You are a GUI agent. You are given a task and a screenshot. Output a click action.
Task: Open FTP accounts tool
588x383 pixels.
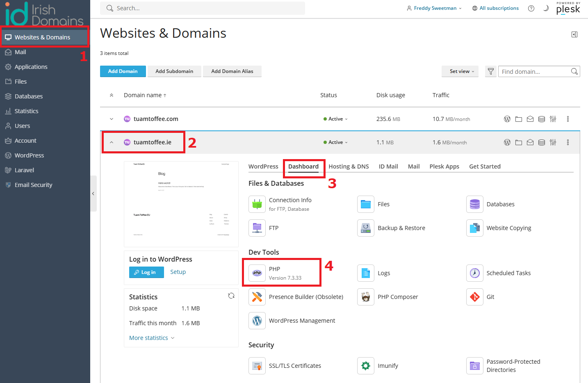pos(264,228)
